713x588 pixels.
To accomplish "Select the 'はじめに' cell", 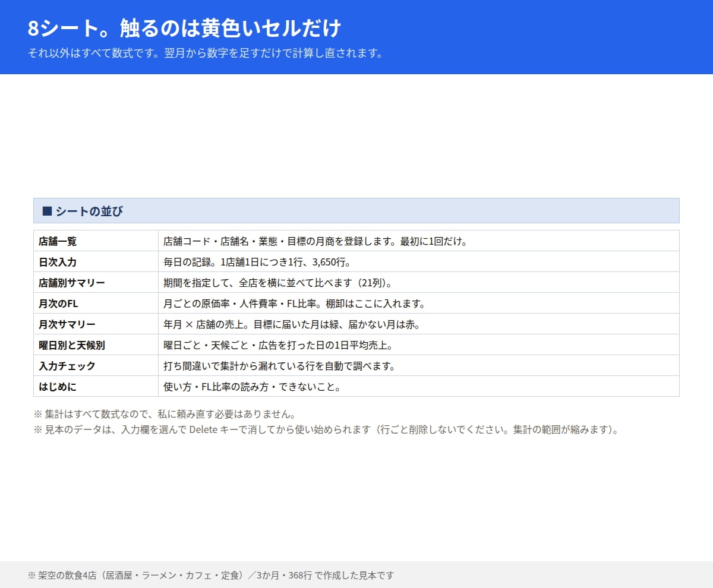I will [x=96, y=387].
